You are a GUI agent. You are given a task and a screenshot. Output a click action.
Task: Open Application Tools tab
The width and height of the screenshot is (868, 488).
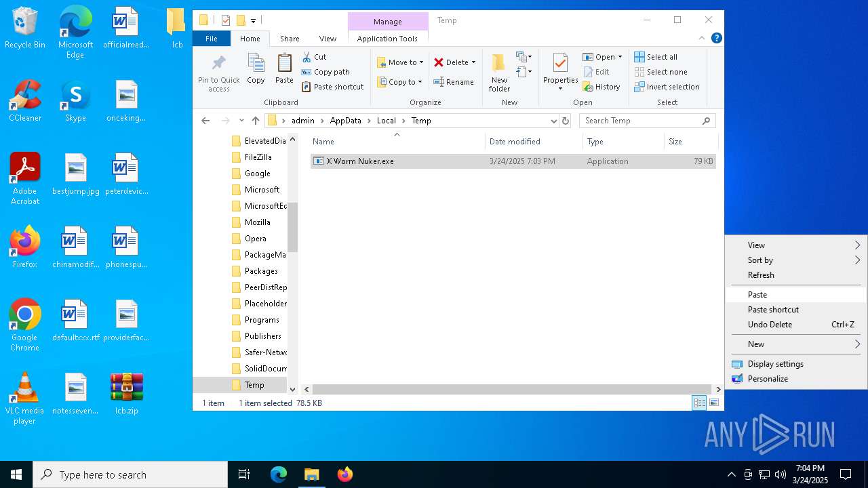(x=387, y=39)
